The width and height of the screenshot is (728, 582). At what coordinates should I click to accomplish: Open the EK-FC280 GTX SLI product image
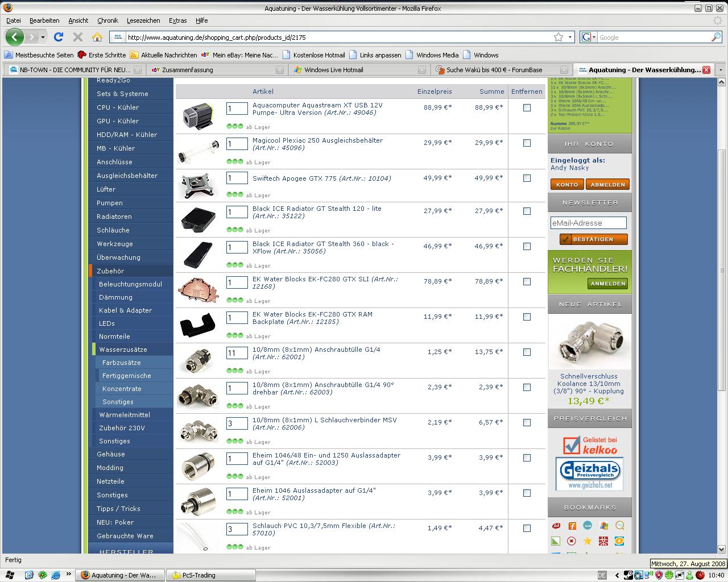tap(197, 290)
